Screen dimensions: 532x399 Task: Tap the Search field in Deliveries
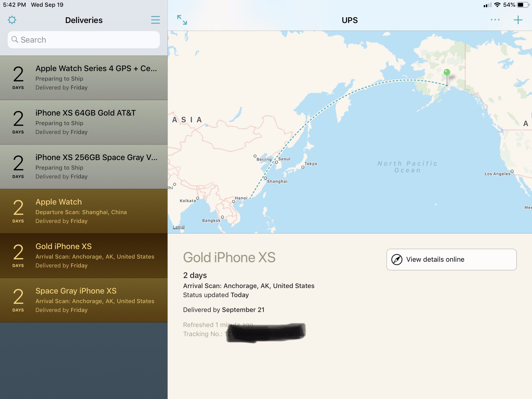tap(84, 40)
